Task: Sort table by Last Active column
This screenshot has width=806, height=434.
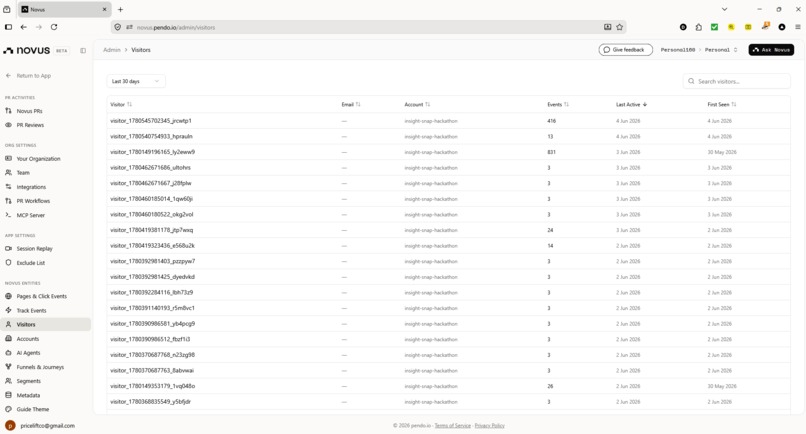Action: [631, 104]
